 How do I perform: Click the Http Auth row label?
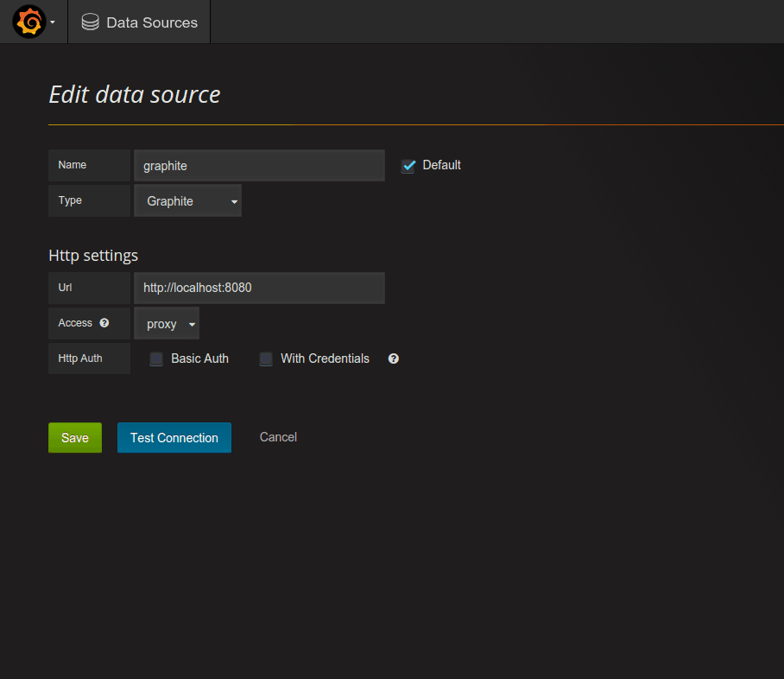pos(80,359)
